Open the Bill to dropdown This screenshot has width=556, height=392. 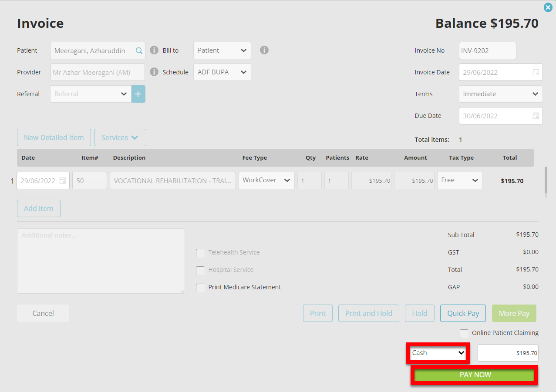coord(222,50)
